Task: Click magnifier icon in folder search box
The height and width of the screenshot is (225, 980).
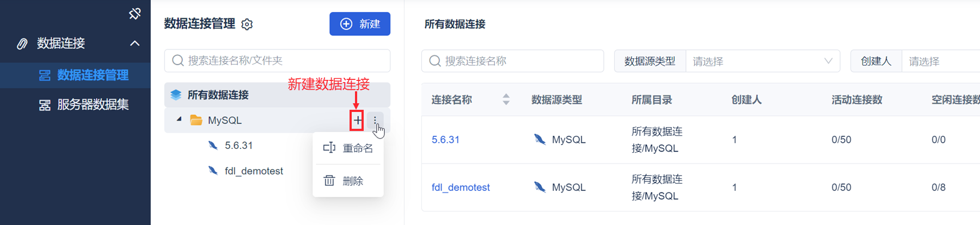Action: pyautogui.click(x=177, y=60)
